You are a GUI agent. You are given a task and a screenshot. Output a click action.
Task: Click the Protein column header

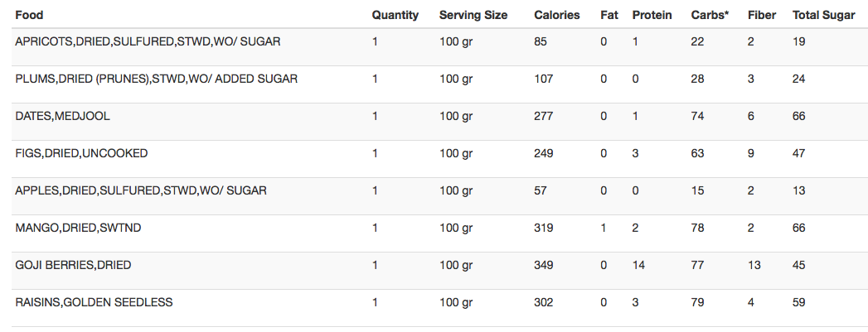652,16
